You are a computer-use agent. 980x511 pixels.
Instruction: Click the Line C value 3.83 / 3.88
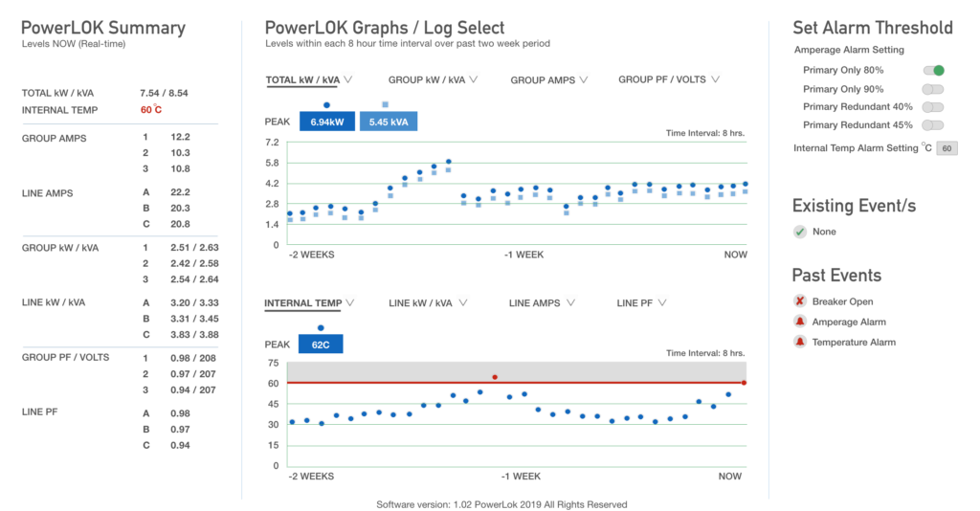pyautogui.click(x=194, y=334)
